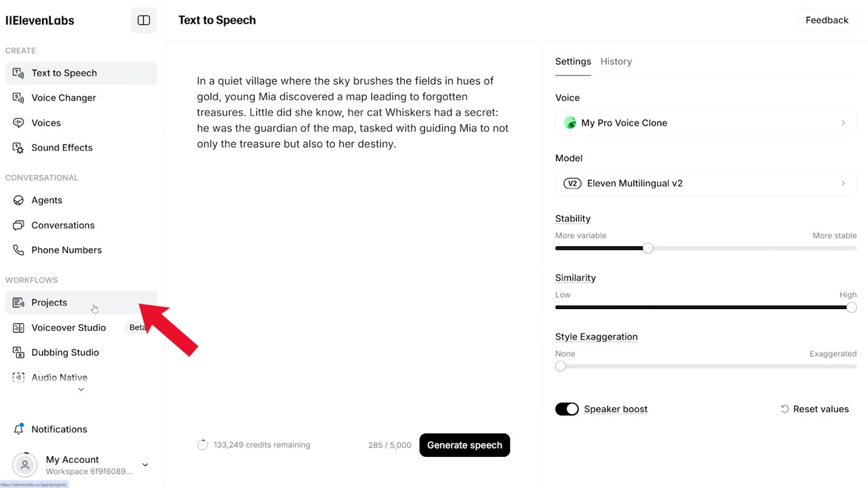Click Reset values
Viewport: 868px width, 488px height.
tap(814, 409)
